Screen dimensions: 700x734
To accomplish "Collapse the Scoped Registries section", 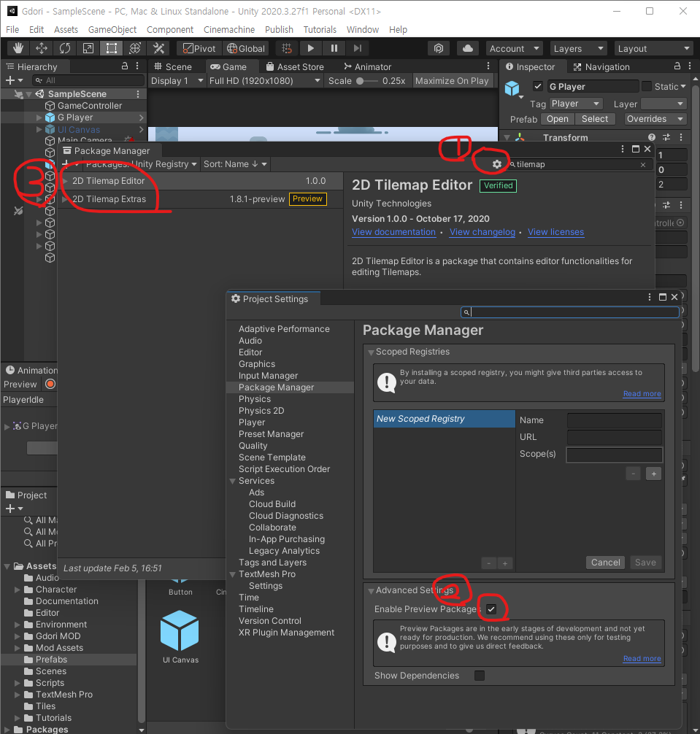I will [x=371, y=352].
